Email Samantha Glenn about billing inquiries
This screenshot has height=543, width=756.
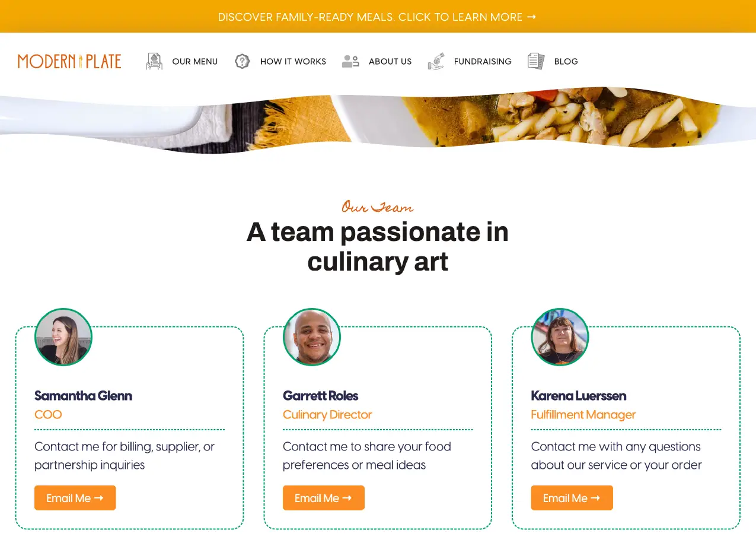click(75, 498)
